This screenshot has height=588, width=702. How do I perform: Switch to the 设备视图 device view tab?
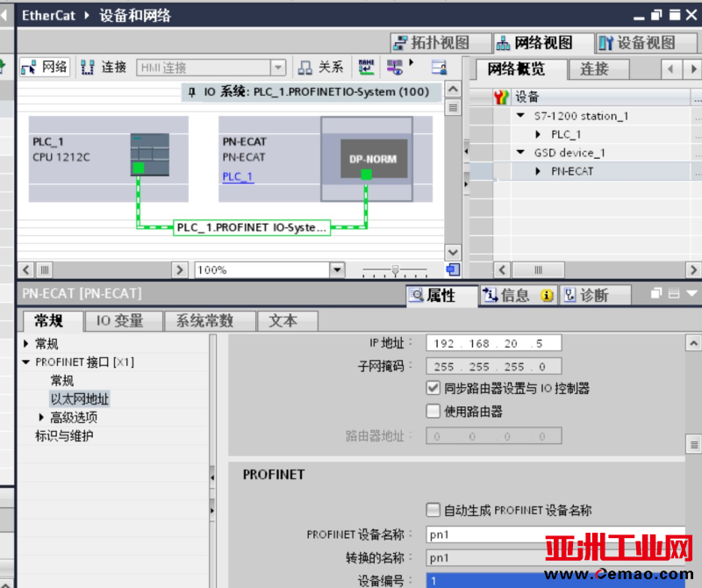[646, 43]
